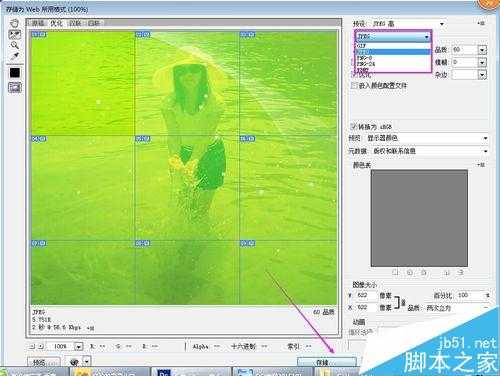500x376 pixels.
Task: Open the quality value dropdown arrow
Action: click(x=482, y=50)
